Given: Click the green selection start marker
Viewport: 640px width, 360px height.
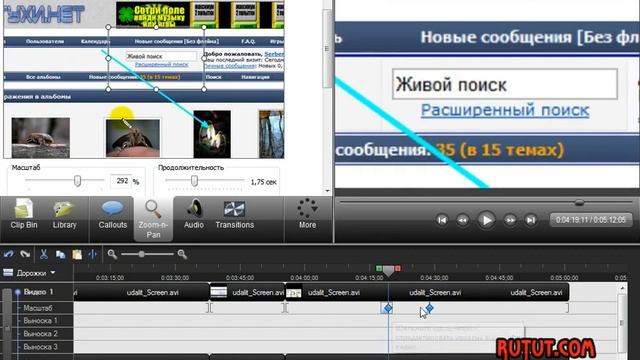Looking at the screenshot, I should click(x=379, y=268).
